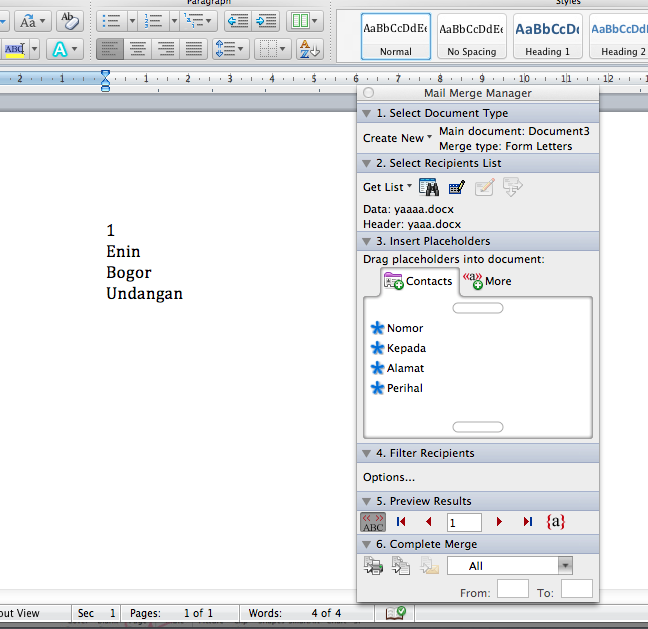Image resolution: width=648 pixels, height=629 pixels.
Task: Go to the previous record
Action: coord(429,522)
